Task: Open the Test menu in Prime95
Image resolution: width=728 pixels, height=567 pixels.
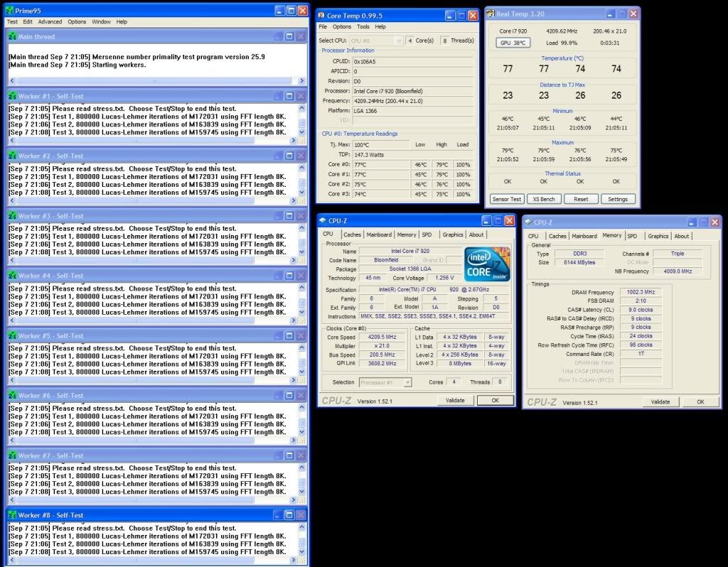Action: click(12, 22)
